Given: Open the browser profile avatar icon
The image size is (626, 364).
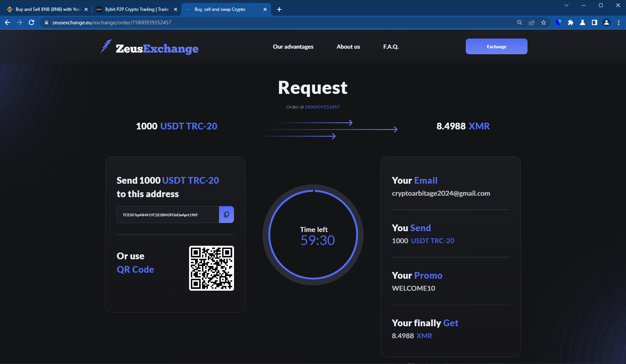Looking at the screenshot, I should point(606,22).
